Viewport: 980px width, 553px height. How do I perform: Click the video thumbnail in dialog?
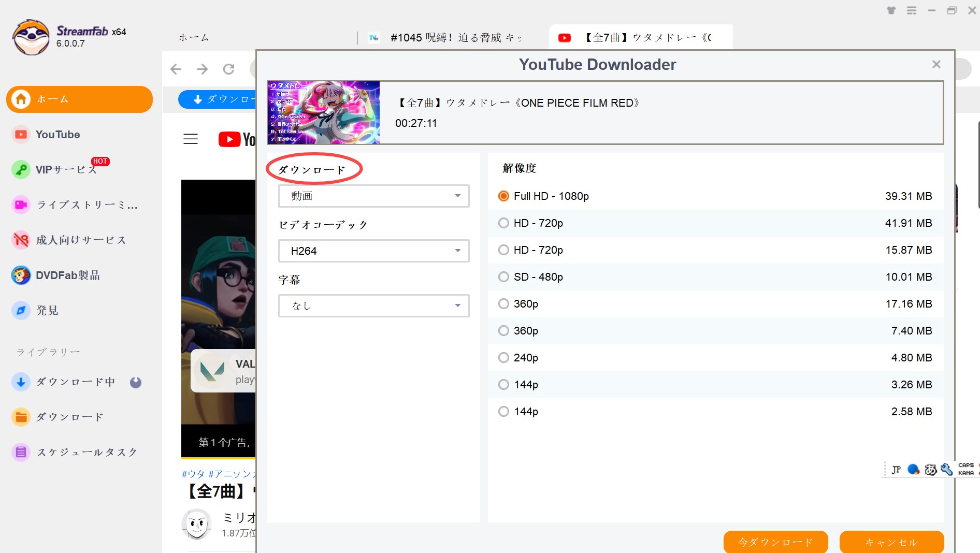[324, 112]
